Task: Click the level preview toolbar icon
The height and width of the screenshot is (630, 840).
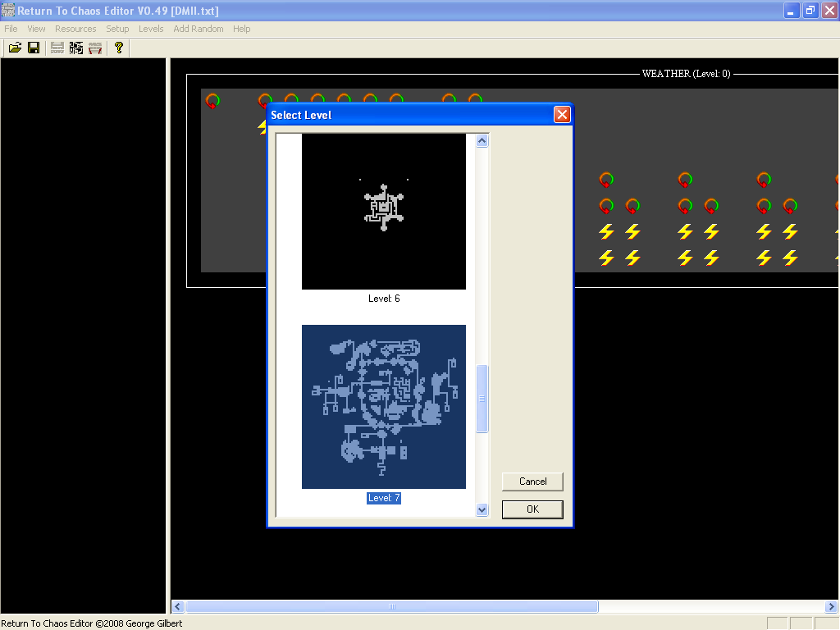Action: pos(57,48)
